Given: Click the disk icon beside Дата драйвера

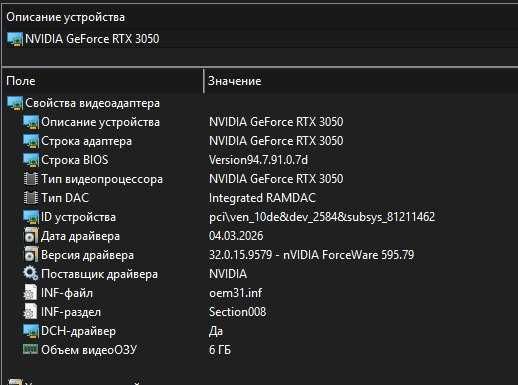Looking at the screenshot, I should (31, 236).
